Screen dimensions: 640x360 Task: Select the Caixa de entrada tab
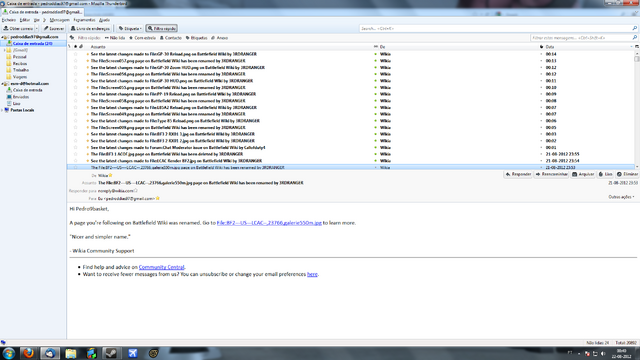42,12
